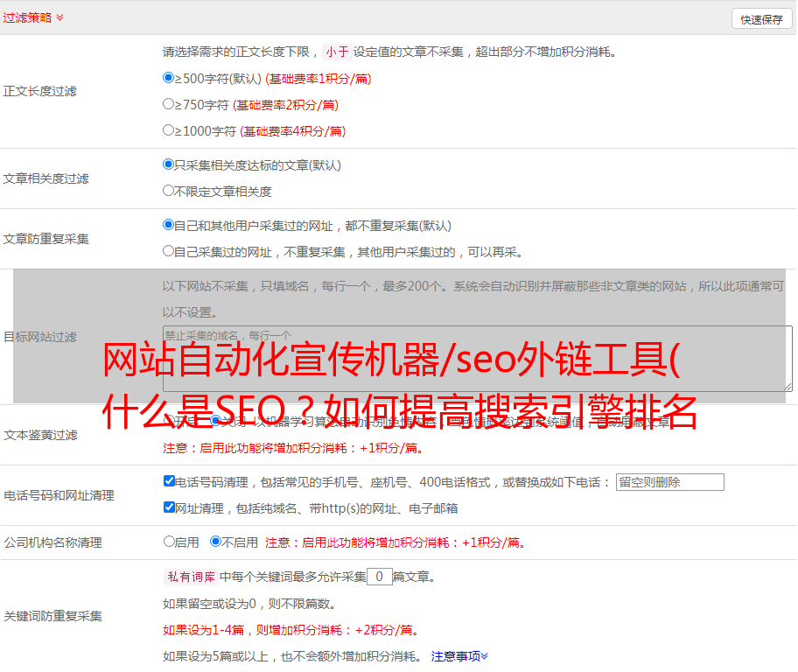The height and width of the screenshot is (672, 798).
Task: Choose 自己采集过的网址 不重复采集 option
Action: pyautogui.click(x=169, y=251)
